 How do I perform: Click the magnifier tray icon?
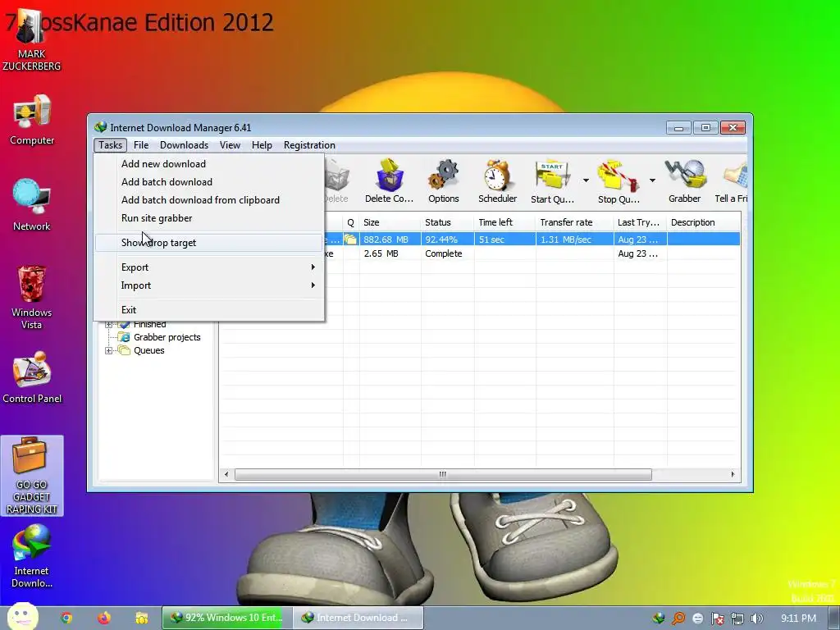[x=678, y=619]
